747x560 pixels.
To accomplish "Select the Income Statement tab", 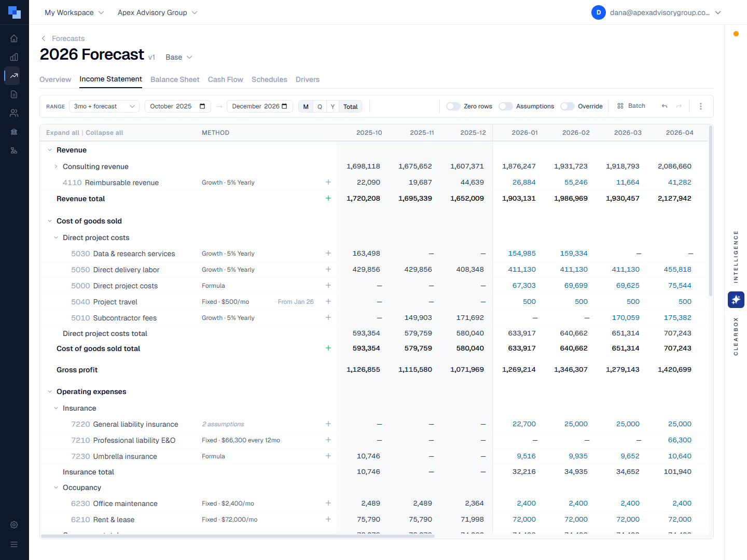I will click(110, 79).
